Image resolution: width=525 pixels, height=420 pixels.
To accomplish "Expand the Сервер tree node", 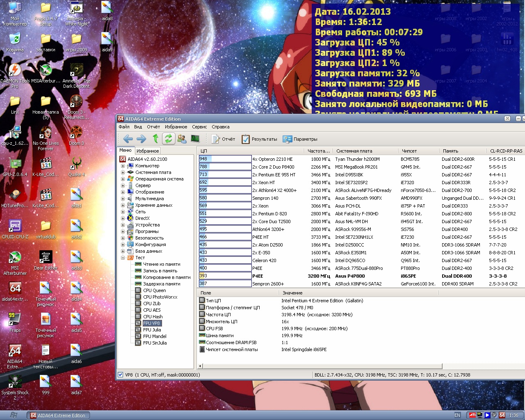I will [x=123, y=185].
